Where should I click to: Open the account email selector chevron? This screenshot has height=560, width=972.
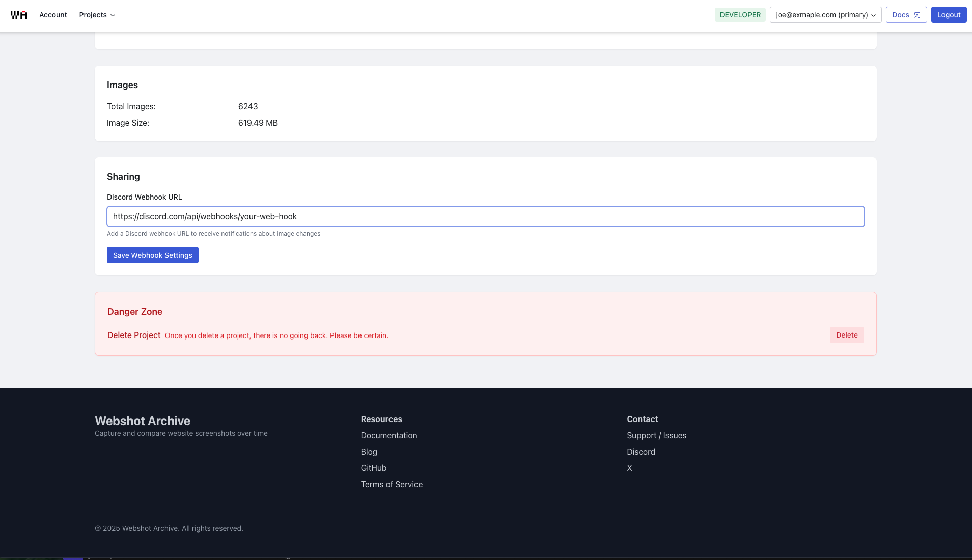coord(873,15)
